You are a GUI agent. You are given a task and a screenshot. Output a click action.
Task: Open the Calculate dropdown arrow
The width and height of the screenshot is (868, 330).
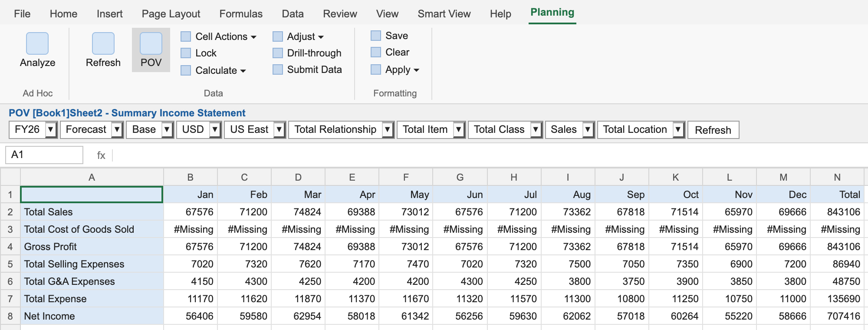[x=243, y=71]
